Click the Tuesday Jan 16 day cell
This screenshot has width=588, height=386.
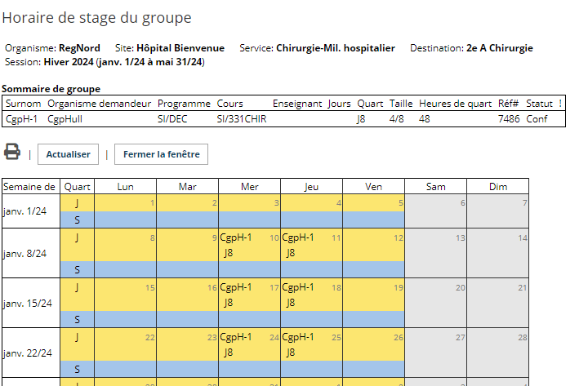188,295
